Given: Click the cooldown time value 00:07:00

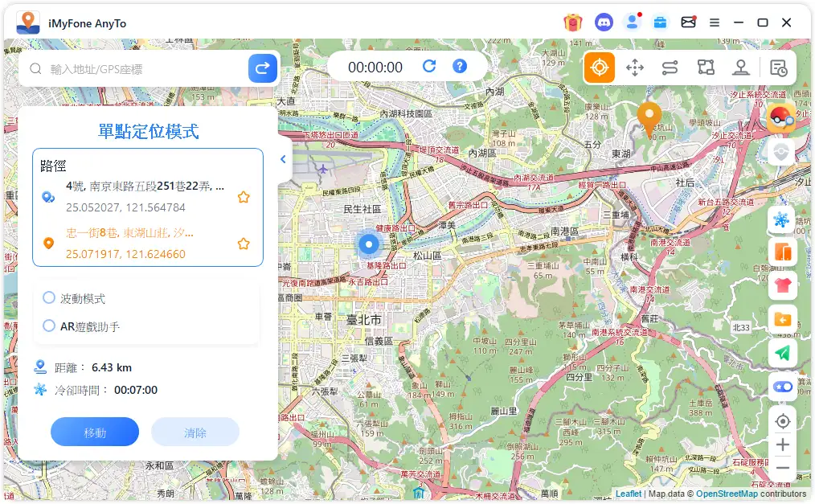Looking at the screenshot, I should point(136,390).
